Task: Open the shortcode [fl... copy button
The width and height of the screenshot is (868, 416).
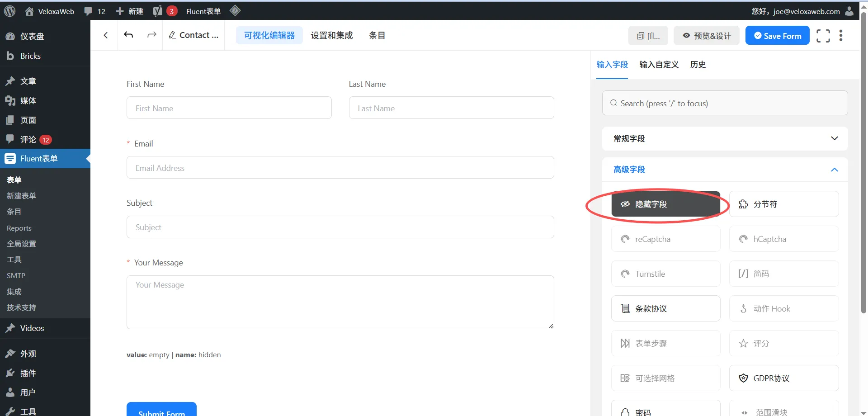Action: point(648,36)
